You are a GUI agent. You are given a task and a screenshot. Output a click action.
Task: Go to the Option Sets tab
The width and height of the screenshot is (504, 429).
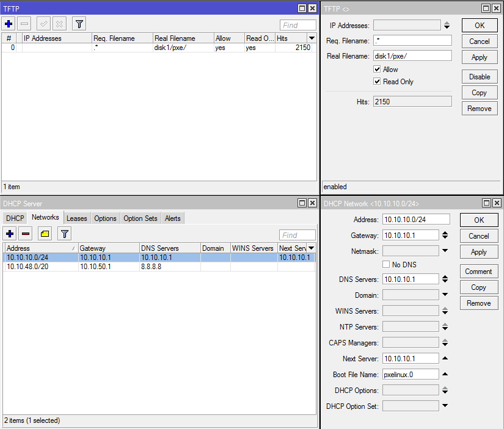click(x=141, y=218)
